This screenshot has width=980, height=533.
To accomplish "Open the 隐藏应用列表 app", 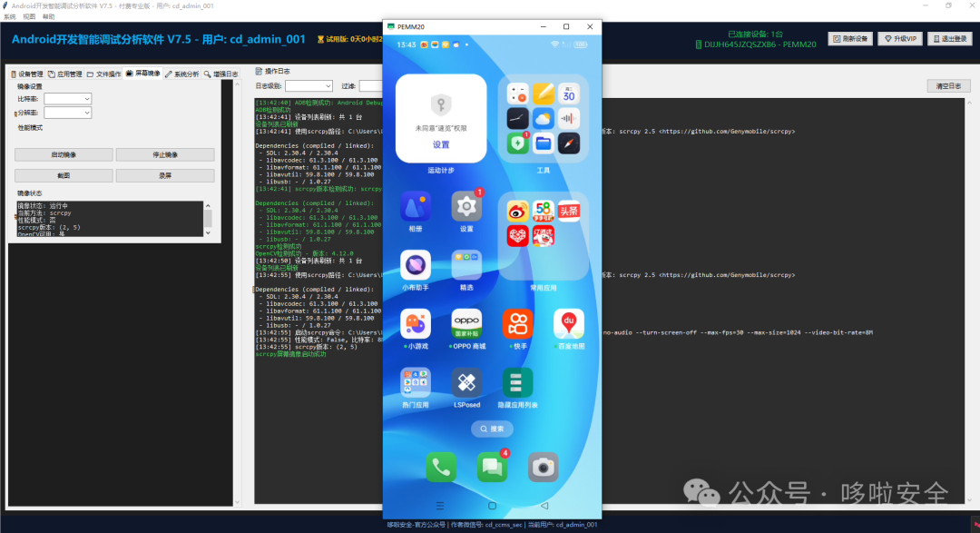I will 517,383.
